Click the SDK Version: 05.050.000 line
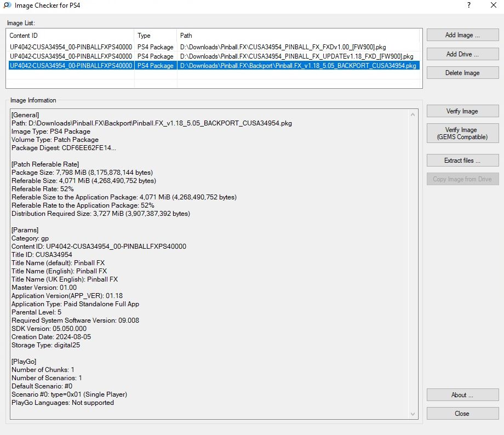The image size is (504, 435). (49, 329)
